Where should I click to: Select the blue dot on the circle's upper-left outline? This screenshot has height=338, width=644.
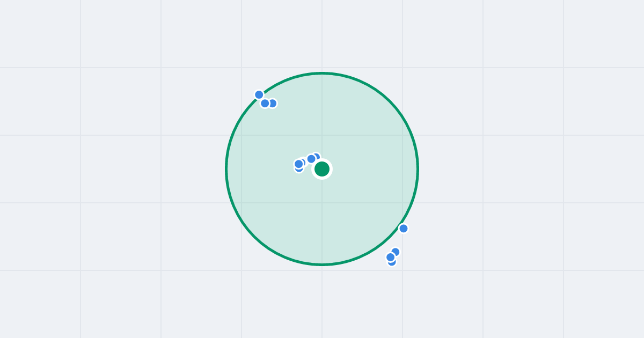point(259,95)
